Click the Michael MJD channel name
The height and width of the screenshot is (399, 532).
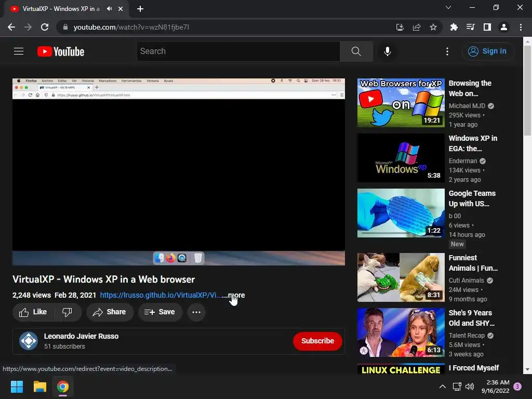click(467, 106)
